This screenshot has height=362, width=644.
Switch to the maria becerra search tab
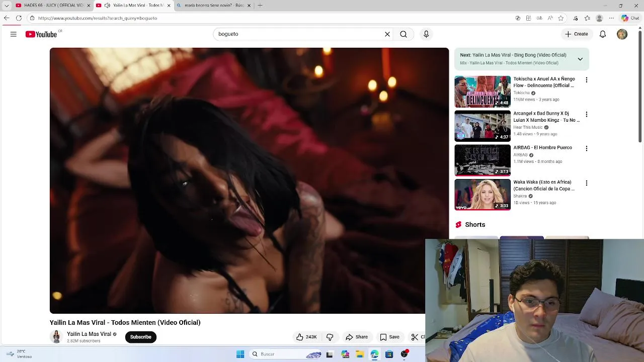[x=213, y=6]
